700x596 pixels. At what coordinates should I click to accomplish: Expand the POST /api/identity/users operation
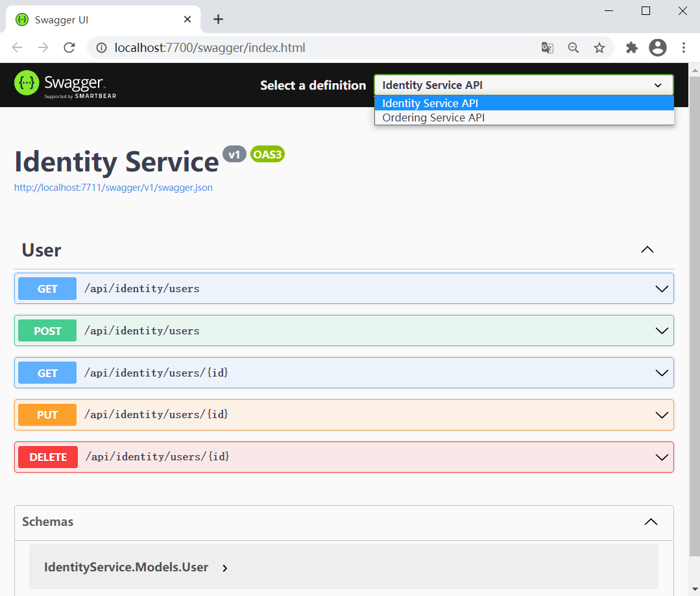[662, 330]
